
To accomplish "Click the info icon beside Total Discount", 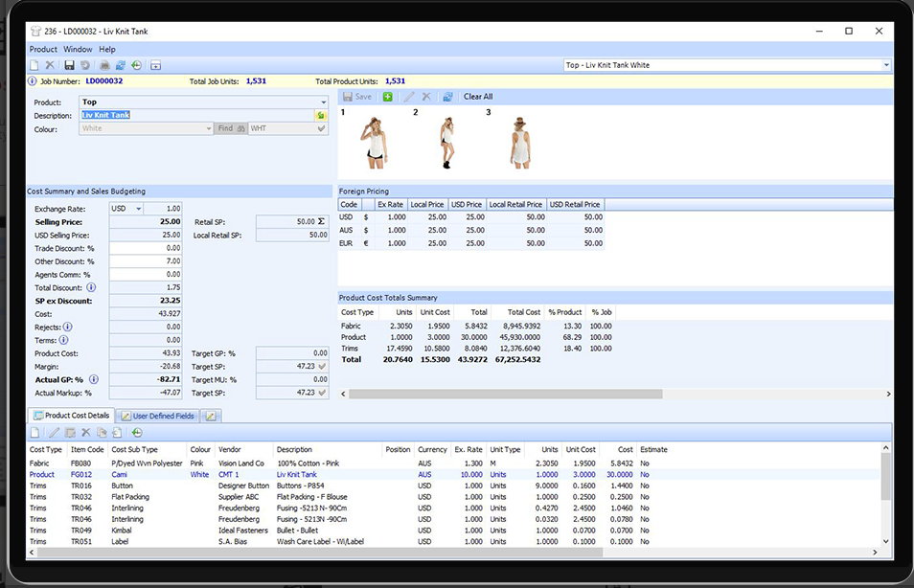I will [91, 287].
